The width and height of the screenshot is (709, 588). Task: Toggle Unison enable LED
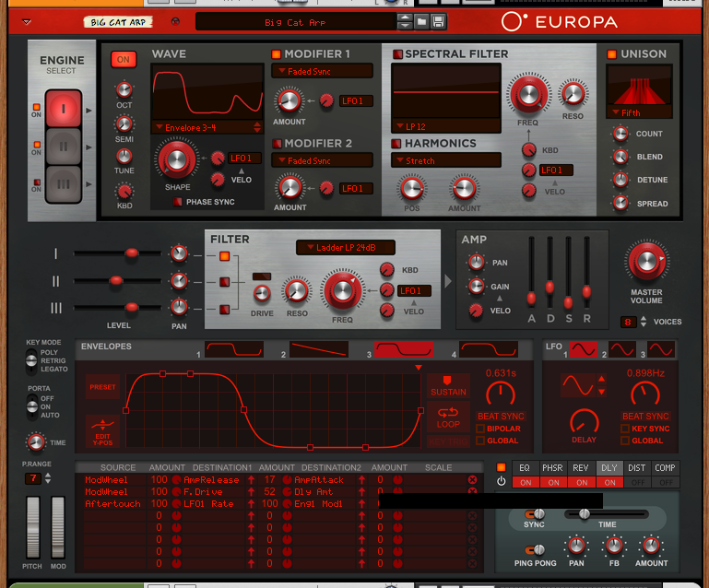(612, 54)
